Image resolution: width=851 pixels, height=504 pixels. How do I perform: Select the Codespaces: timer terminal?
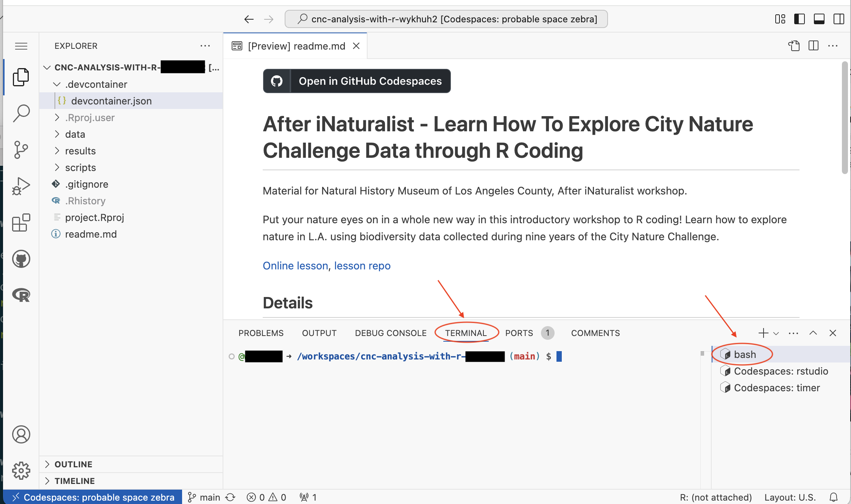click(x=781, y=387)
